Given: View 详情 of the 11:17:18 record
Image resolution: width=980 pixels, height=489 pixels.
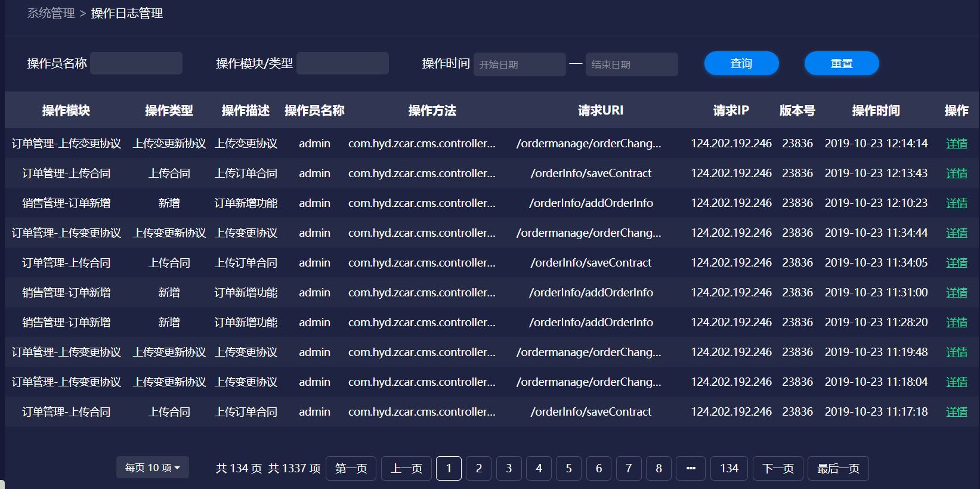Looking at the screenshot, I should tap(956, 412).
